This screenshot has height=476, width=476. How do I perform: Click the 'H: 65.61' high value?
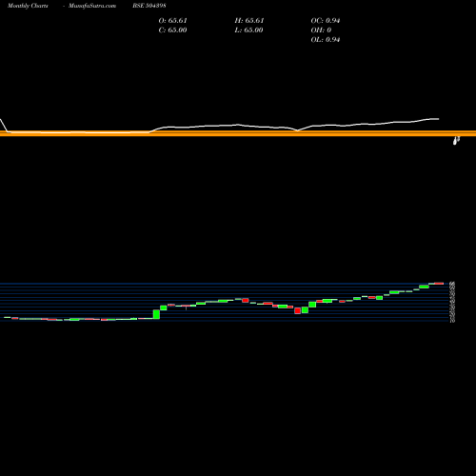tap(249, 21)
